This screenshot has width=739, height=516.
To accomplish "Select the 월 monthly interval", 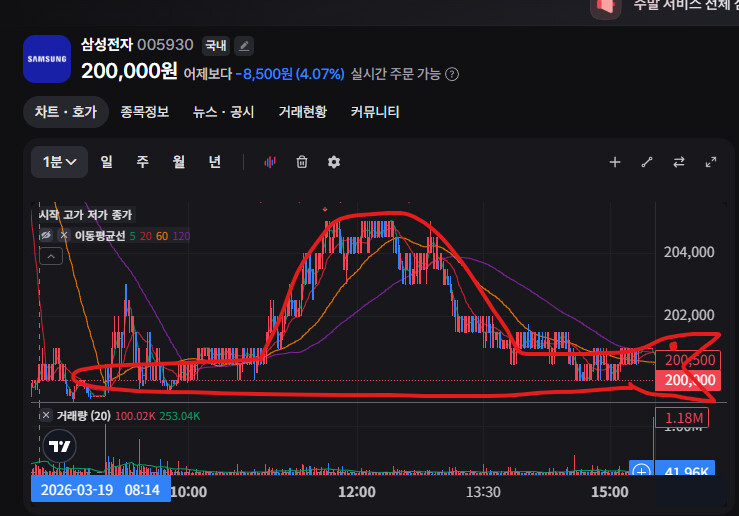I will click(x=179, y=162).
